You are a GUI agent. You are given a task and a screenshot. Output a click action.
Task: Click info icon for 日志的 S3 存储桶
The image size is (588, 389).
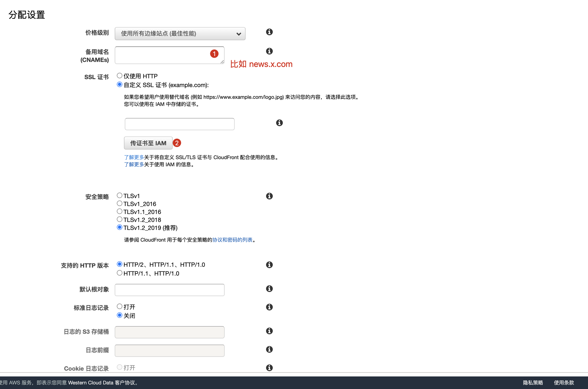click(x=269, y=331)
